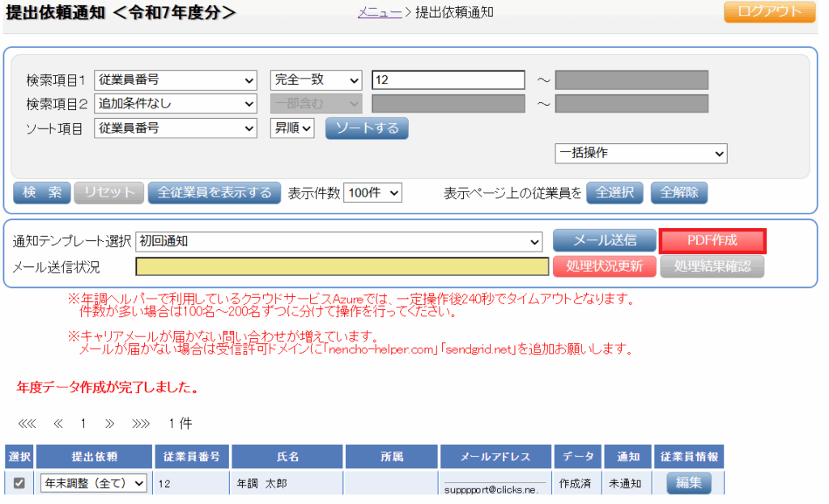Click the メニュー breadcrumb link
The height and width of the screenshot is (504, 829).
click(x=380, y=12)
